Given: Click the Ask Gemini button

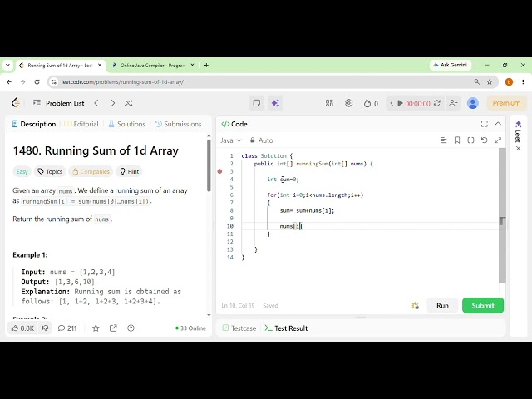Looking at the screenshot, I should point(451,65).
